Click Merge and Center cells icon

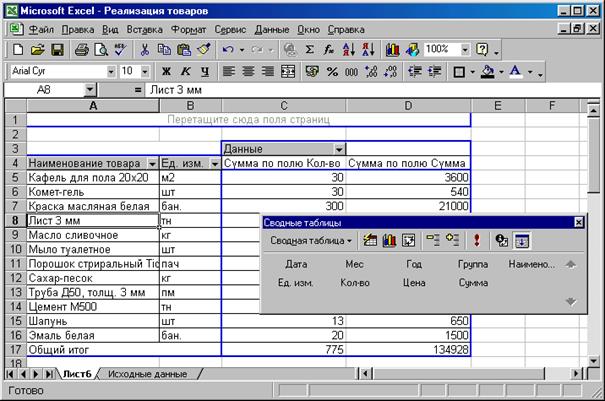(288, 72)
